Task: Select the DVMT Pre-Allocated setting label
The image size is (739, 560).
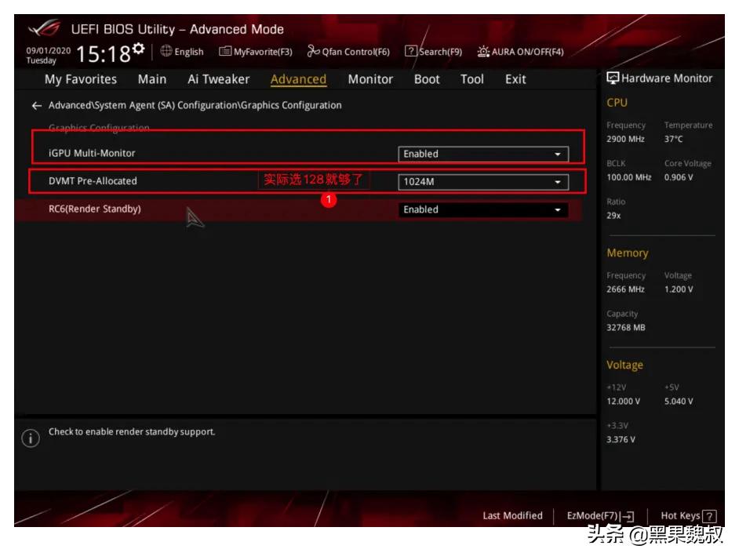Action: (x=93, y=181)
